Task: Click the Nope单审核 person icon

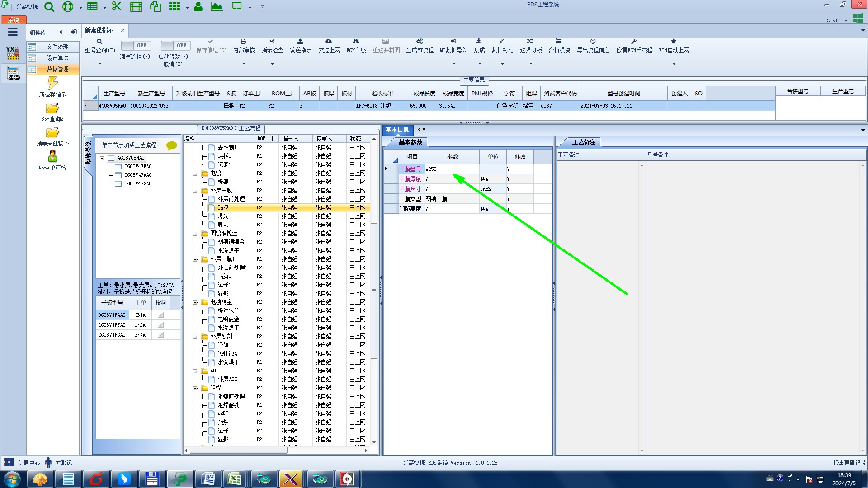Action: coord(52,157)
